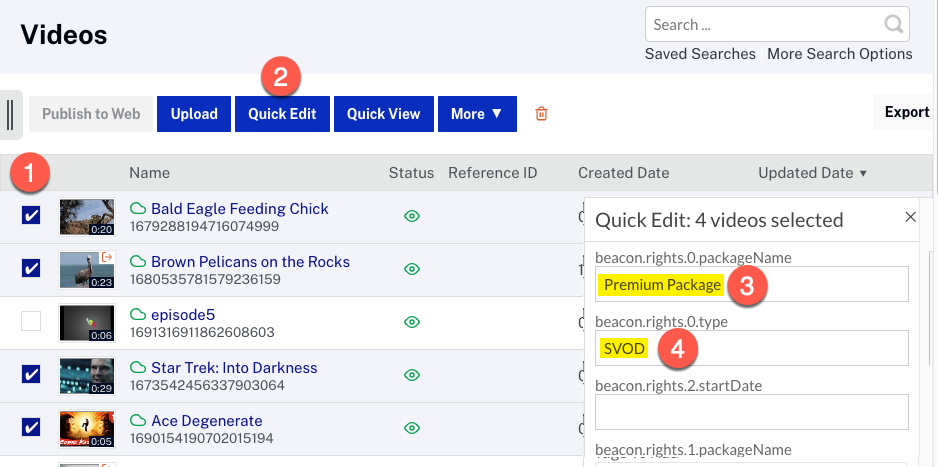Image resolution: width=938 pixels, height=467 pixels.
Task: Click the Name column header
Action: click(150, 173)
